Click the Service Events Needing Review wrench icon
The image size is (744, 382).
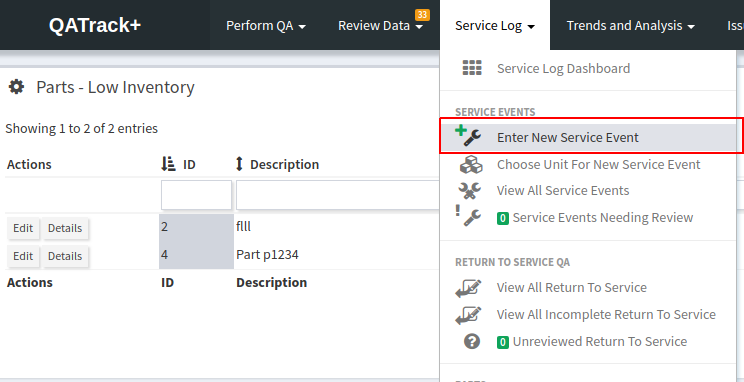click(x=468, y=216)
